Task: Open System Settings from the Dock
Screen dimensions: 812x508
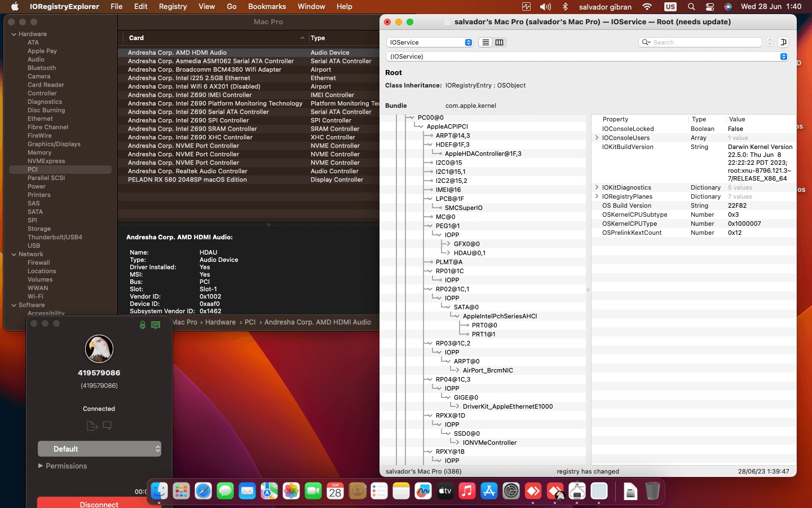Action: pyautogui.click(x=511, y=491)
